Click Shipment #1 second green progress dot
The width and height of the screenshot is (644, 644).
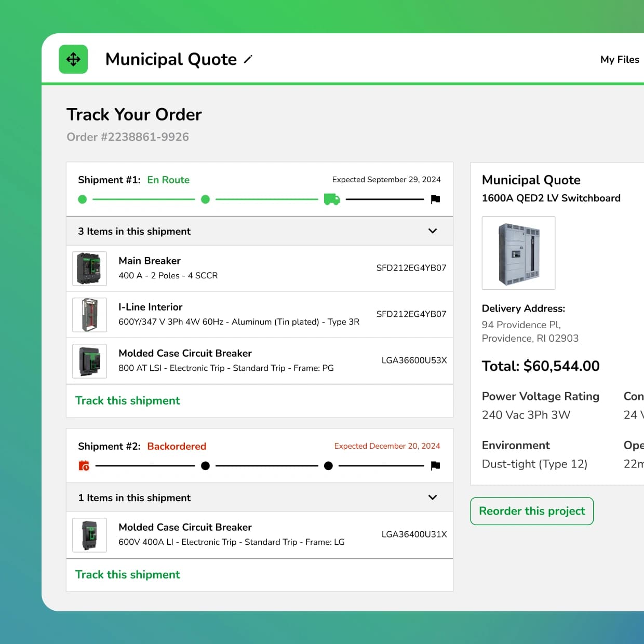tap(205, 199)
